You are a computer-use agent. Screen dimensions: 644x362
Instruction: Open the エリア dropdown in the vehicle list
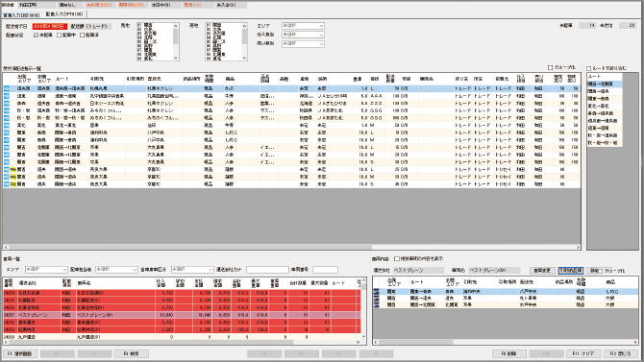pyautogui.click(x=45, y=270)
